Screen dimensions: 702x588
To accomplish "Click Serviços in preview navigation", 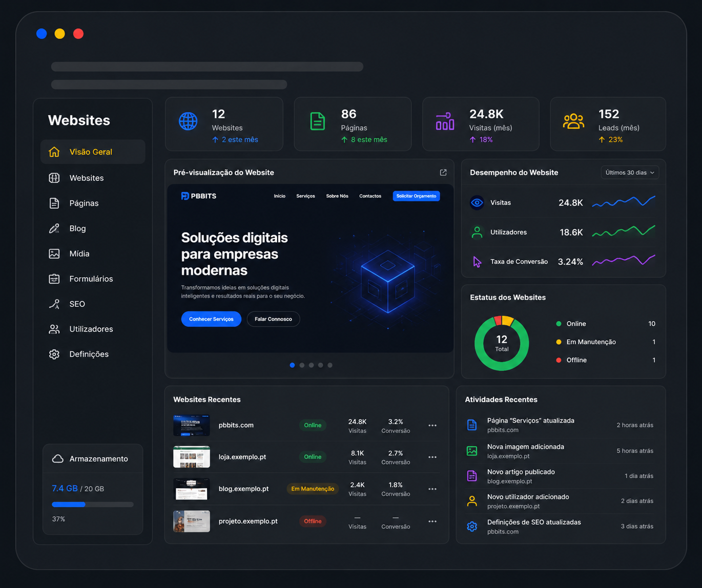I will pyautogui.click(x=305, y=196).
